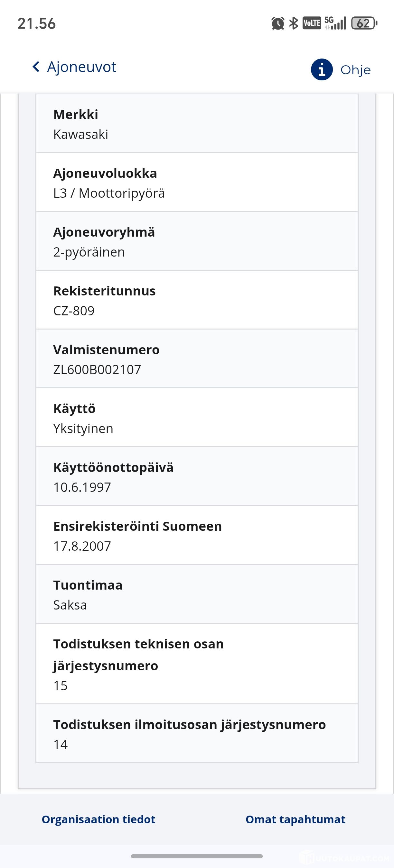Screen dimensions: 394x868
Task: Tap the 5G signal strength icon
Action: coord(335,23)
